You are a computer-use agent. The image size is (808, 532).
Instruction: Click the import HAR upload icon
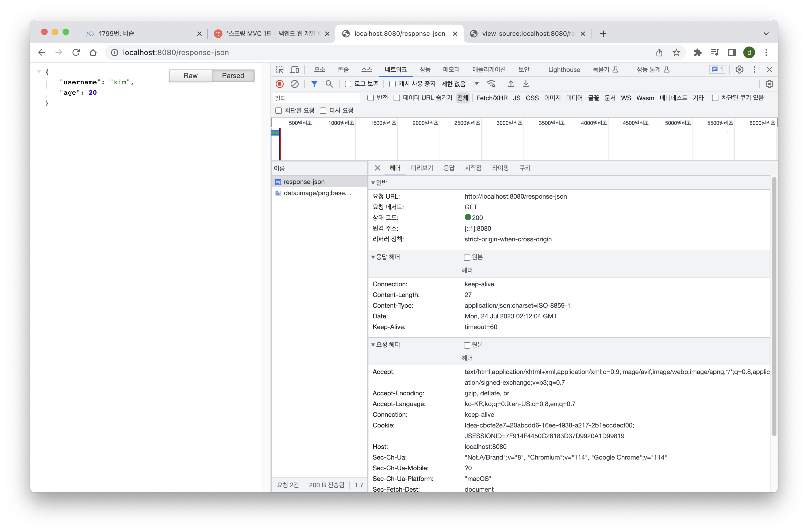point(511,84)
